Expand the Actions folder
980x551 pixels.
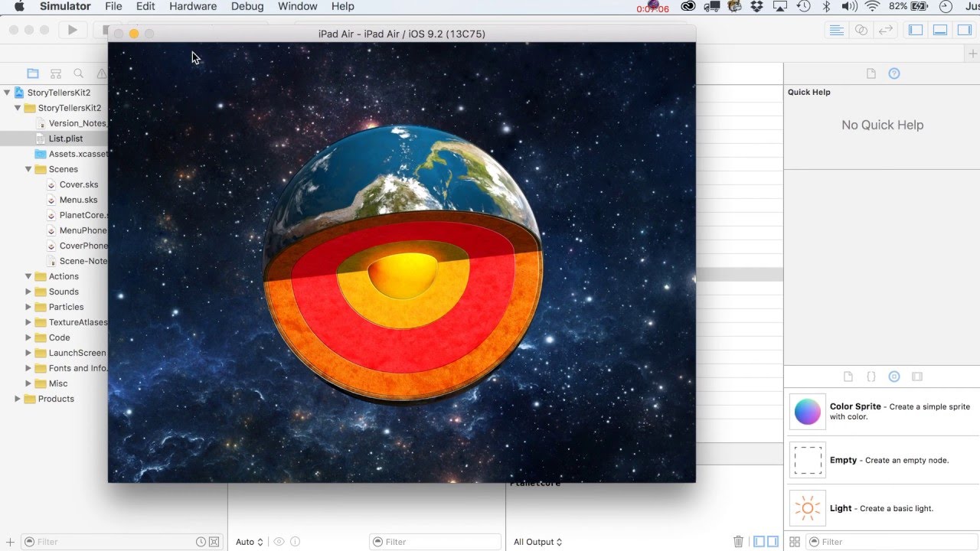pyautogui.click(x=28, y=276)
